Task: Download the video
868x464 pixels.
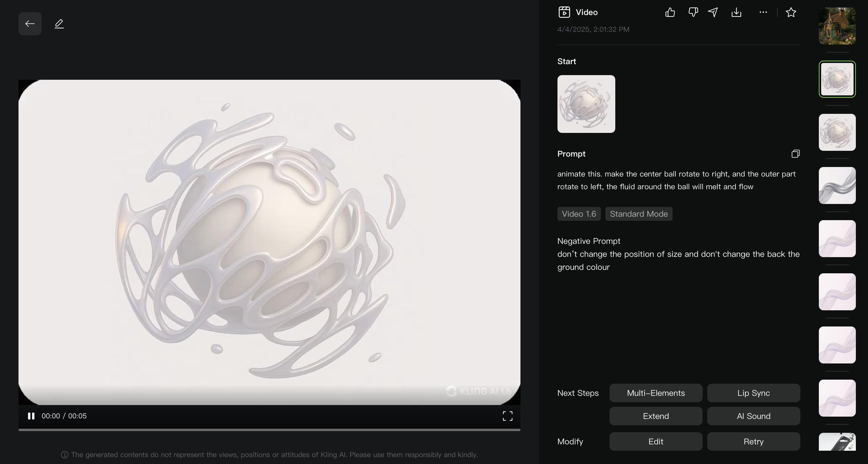Action: [x=736, y=12]
